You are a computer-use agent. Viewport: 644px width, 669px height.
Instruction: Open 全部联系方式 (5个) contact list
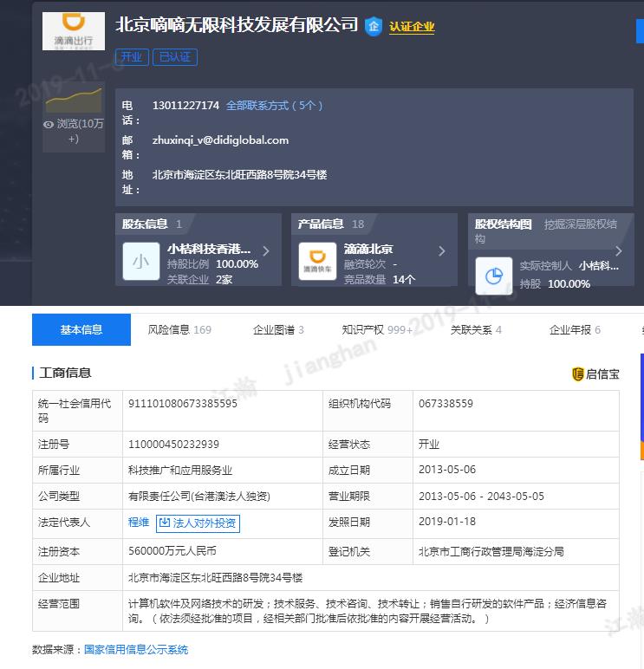click(274, 106)
